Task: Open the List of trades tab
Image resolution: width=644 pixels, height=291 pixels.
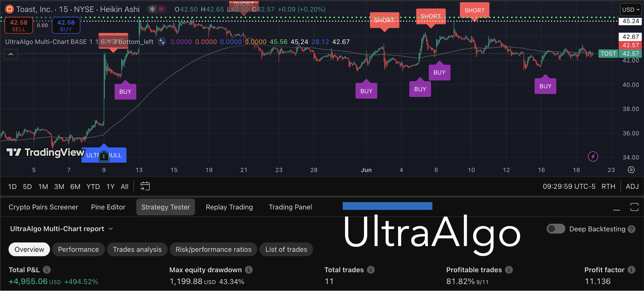Action: [286, 250]
